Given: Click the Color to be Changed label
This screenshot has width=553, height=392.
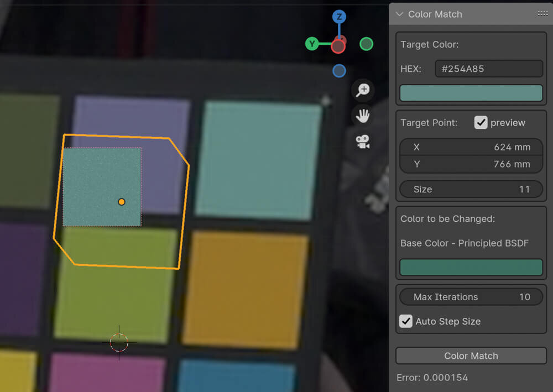Looking at the screenshot, I should point(447,219).
